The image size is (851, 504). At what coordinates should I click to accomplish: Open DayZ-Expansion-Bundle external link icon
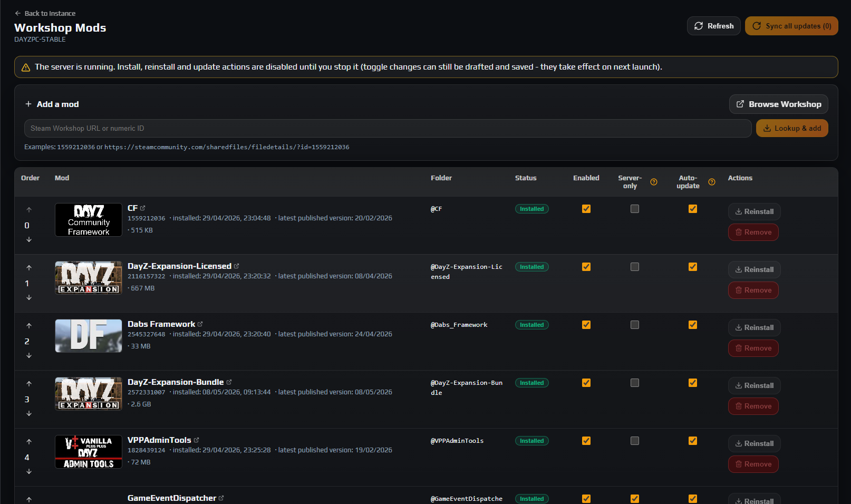(229, 382)
